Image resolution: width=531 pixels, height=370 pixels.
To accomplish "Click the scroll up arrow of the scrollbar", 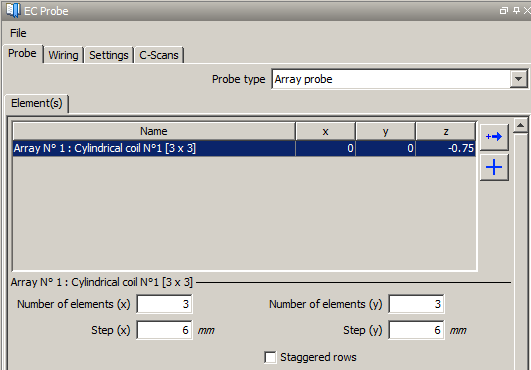I will point(521,126).
